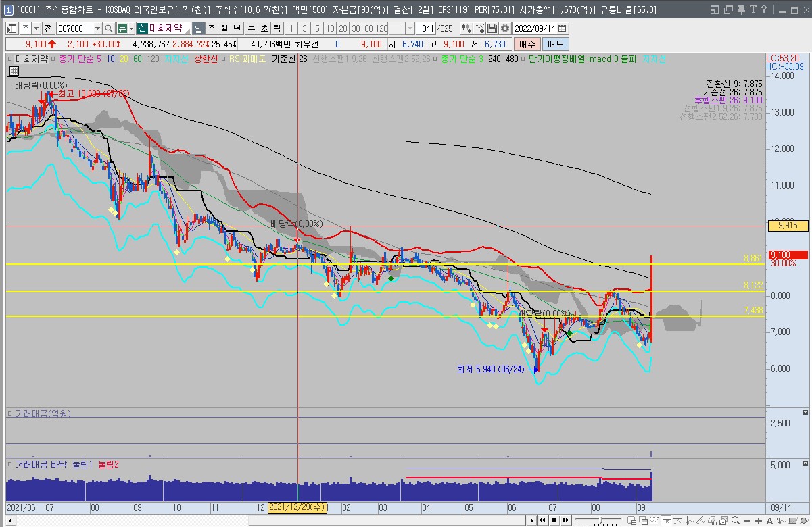Click the crosshair cursor icon in bottom toolbar

click(x=667, y=521)
